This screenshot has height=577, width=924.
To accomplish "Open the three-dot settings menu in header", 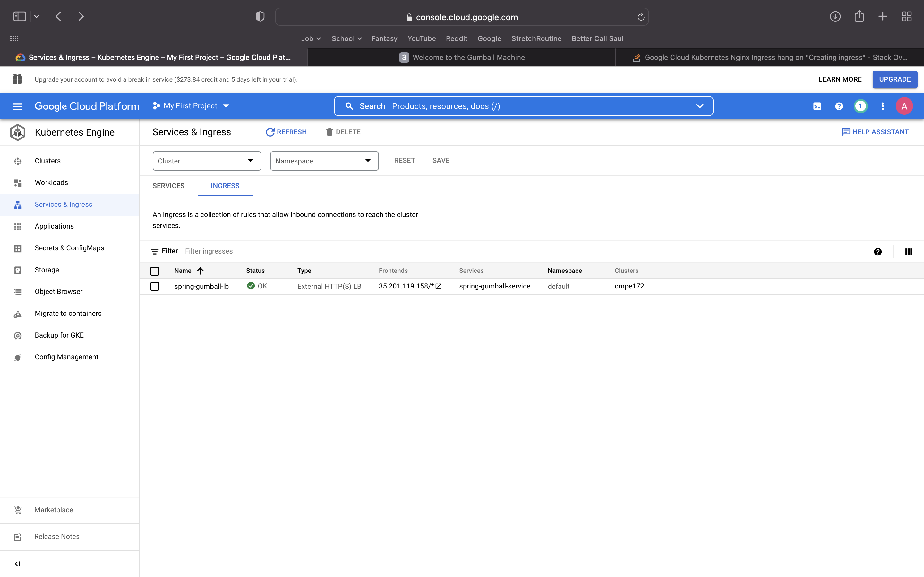I will point(882,106).
